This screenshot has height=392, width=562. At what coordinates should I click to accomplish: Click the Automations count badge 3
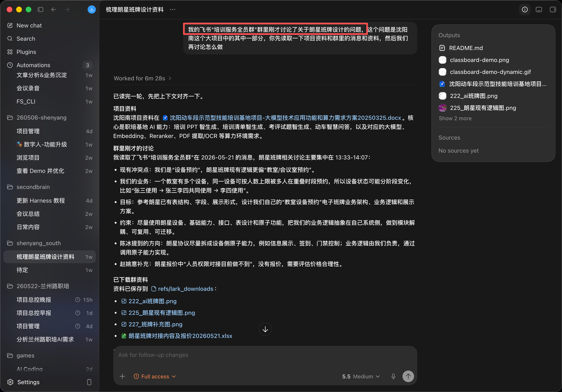[x=88, y=65]
